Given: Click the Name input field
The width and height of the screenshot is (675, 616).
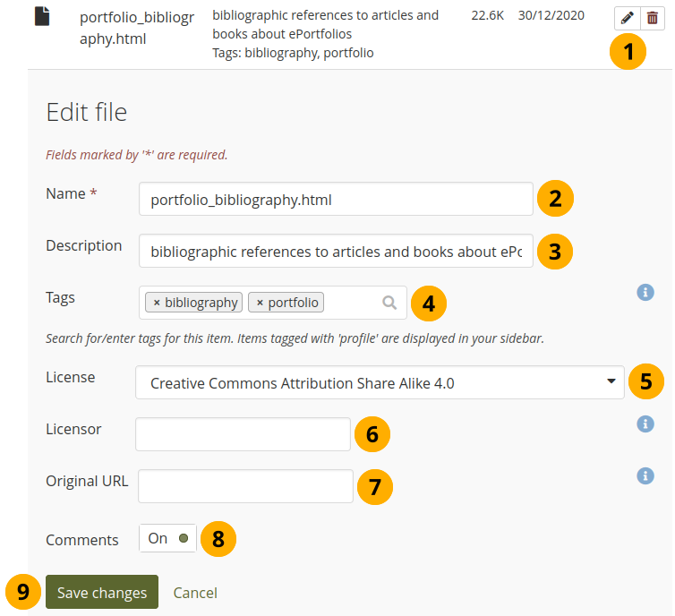Looking at the screenshot, I should click(x=336, y=200).
